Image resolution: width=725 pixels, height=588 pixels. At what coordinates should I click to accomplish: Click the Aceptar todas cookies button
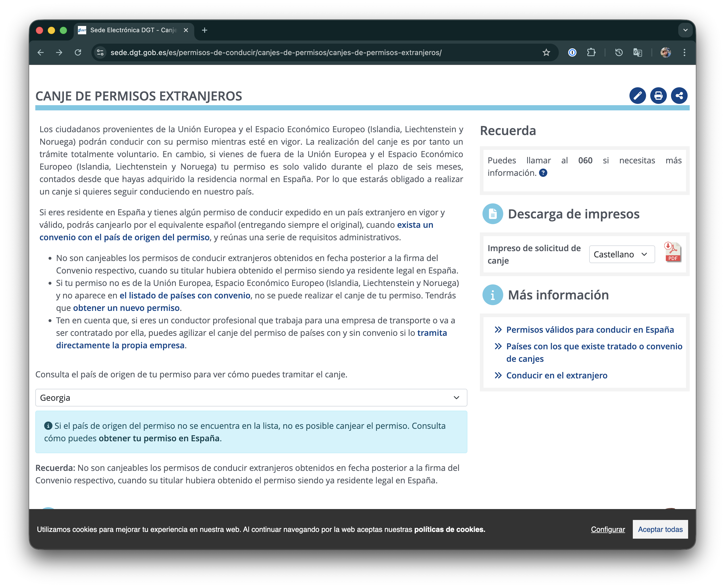[x=660, y=529]
